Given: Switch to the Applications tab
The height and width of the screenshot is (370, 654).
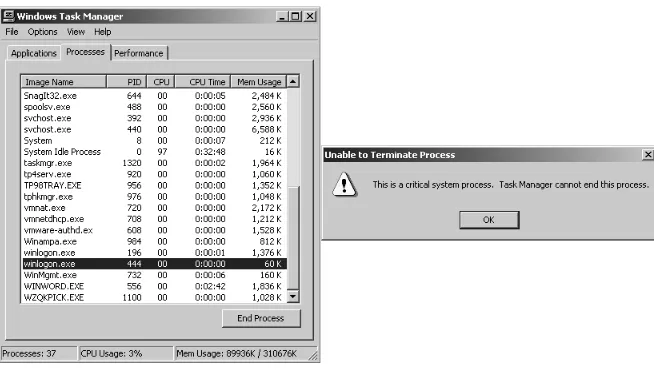Looking at the screenshot, I should (34, 53).
